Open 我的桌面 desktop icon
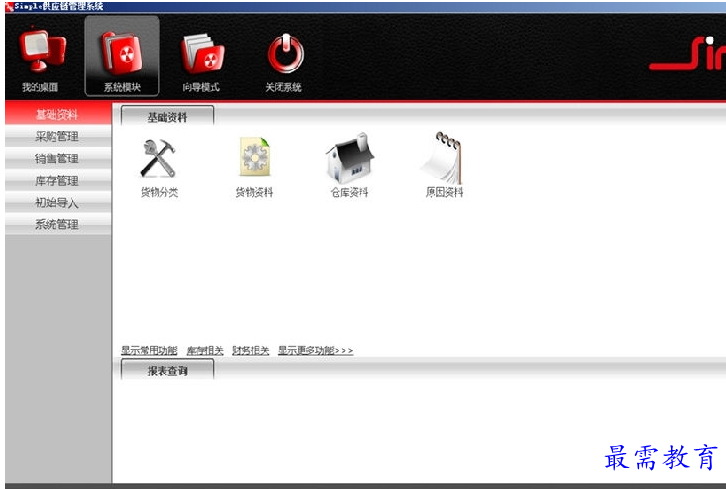The image size is (726, 489). click(42, 51)
